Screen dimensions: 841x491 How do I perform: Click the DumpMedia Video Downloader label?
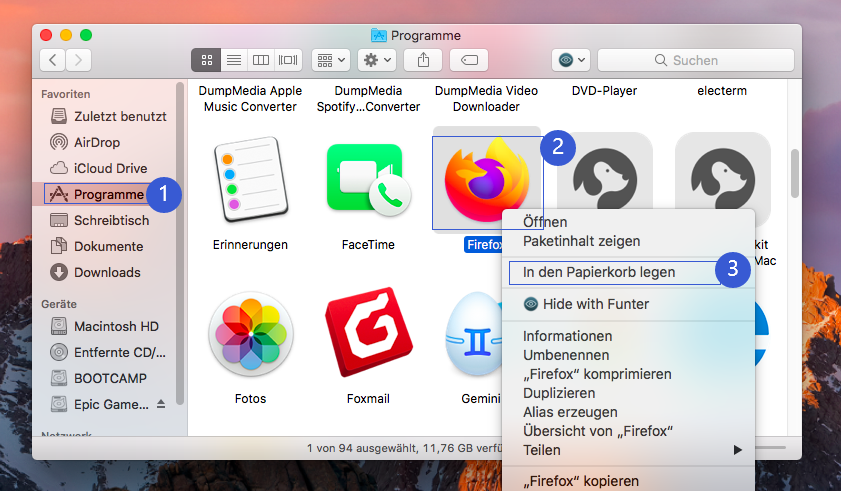486,99
